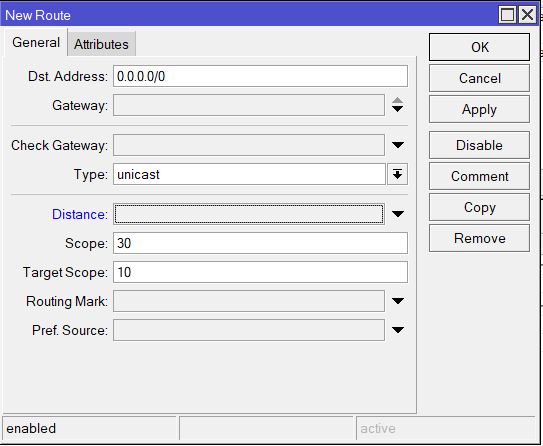543x446 pixels.
Task: Copy the route entry
Action: pyautogui.click(x=479, y=207)
